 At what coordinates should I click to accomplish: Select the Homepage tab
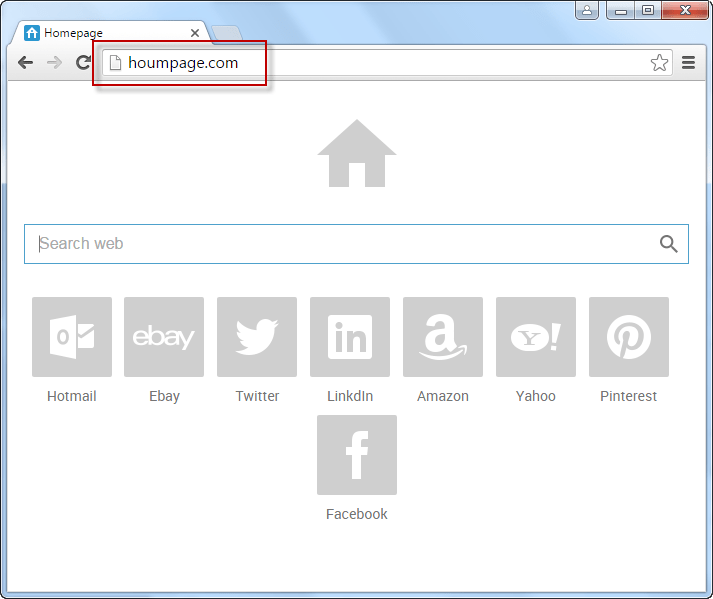[111, 33]
